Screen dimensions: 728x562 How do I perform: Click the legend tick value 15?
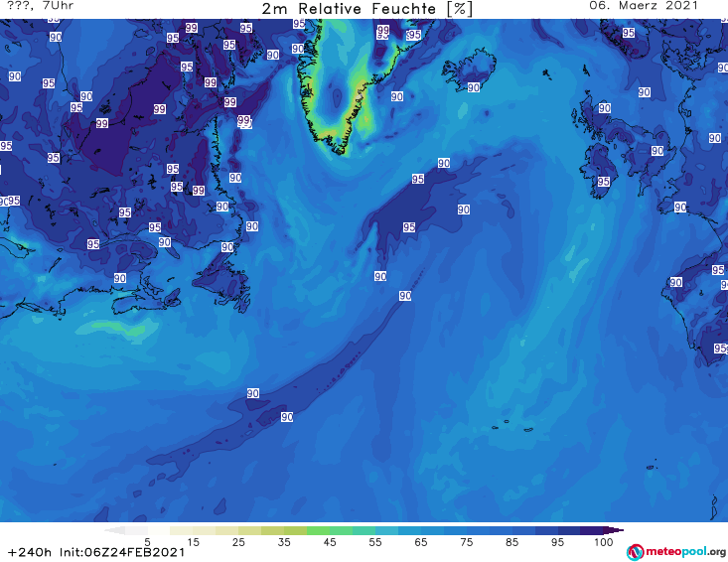pos(193,542)
